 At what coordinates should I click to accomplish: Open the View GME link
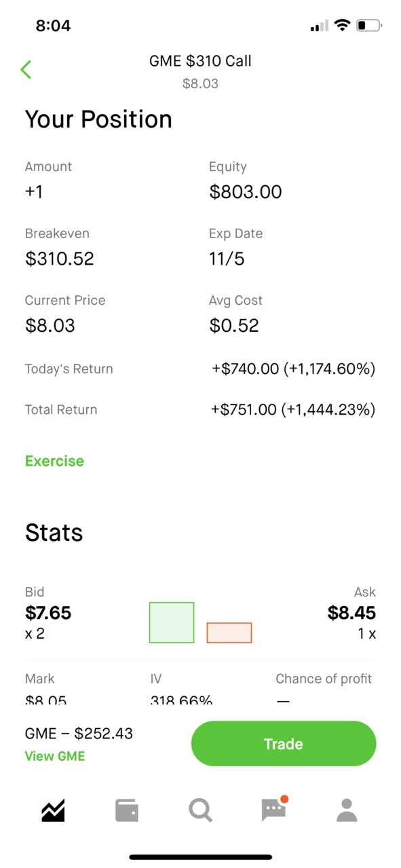(55, 756)
